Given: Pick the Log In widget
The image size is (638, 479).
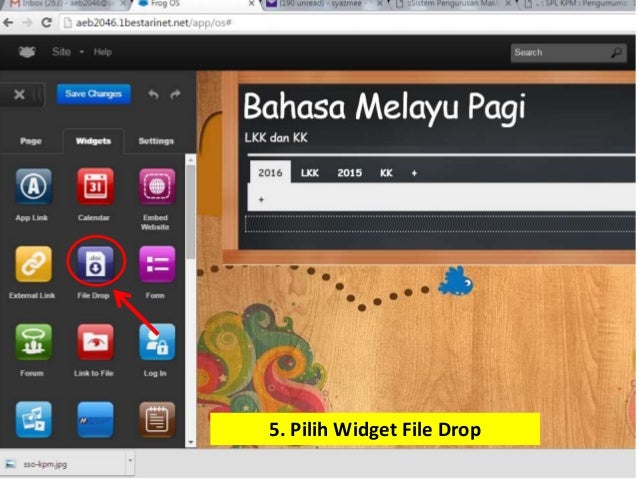Looking at the screenshot, I should coord(157,342).
